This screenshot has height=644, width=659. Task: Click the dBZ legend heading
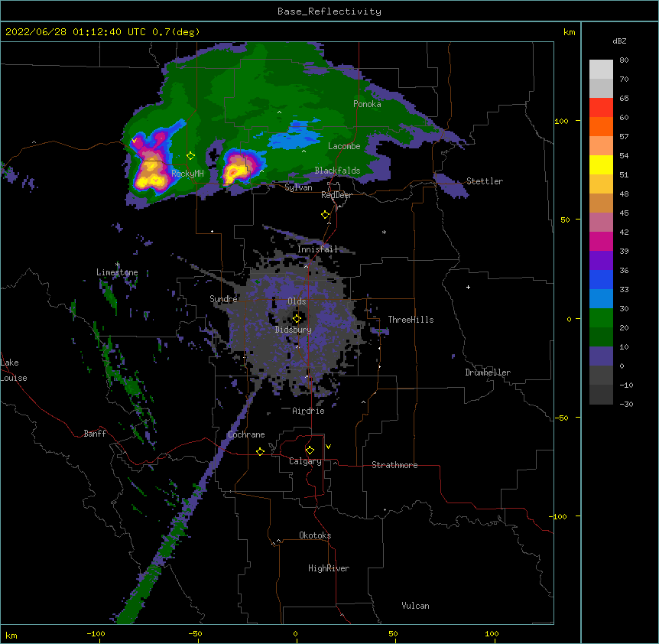[619, 41]
